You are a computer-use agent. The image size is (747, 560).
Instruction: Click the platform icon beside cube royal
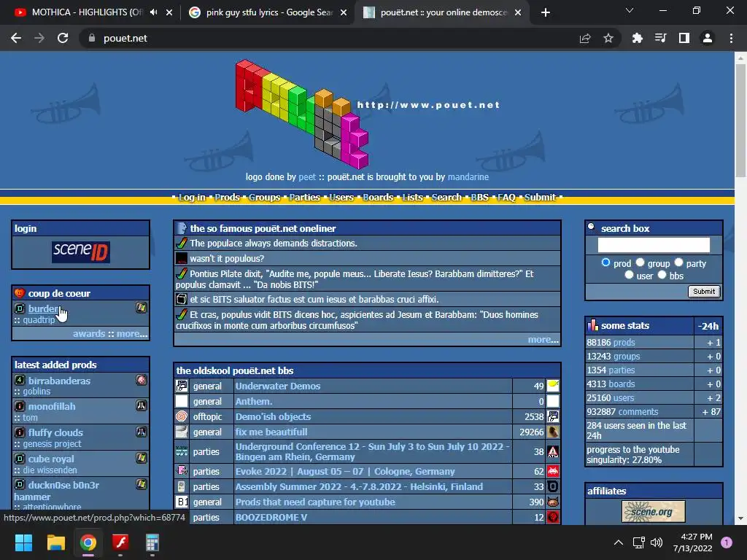142,458
